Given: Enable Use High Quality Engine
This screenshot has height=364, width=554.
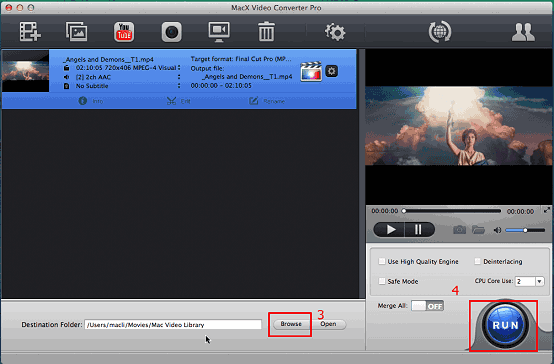Looking at the screenshot, I should pyautogui.click(x=382, y=262).
